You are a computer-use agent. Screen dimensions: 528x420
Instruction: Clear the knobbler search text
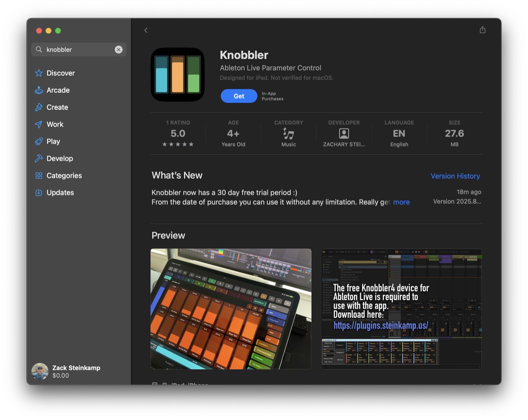click(x=119, y=50)
